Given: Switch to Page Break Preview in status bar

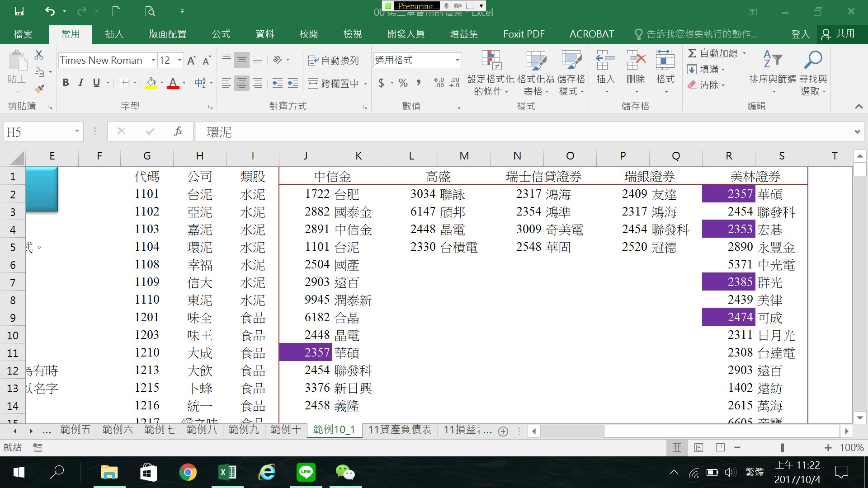Looking at the screenshot, I should [x=720, y=448].
